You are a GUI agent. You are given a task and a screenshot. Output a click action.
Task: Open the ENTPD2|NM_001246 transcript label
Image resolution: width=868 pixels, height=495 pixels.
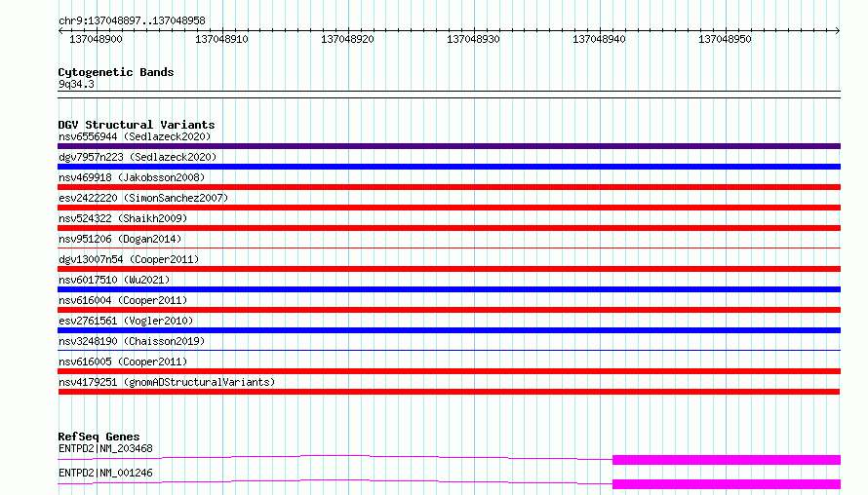pos(105,473)
